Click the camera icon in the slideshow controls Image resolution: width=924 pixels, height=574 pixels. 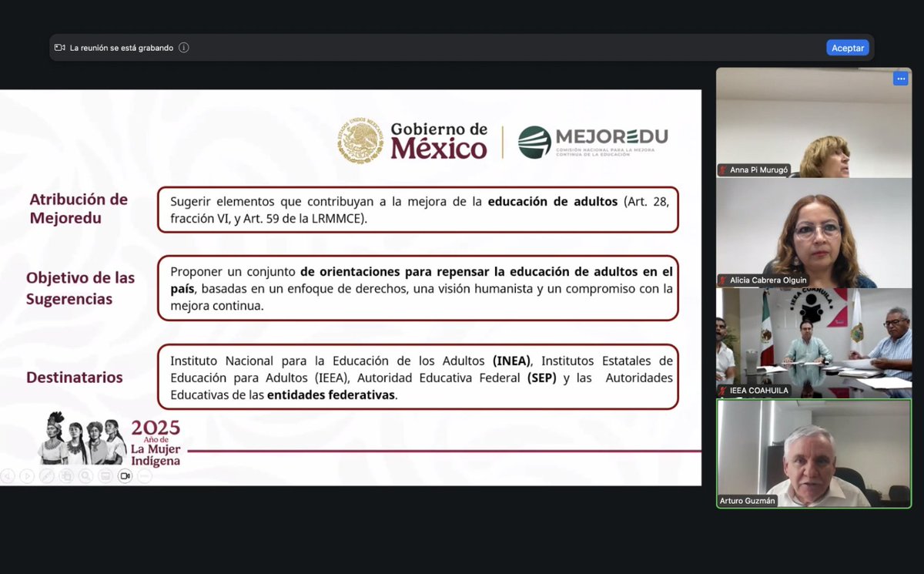[125, 476]
